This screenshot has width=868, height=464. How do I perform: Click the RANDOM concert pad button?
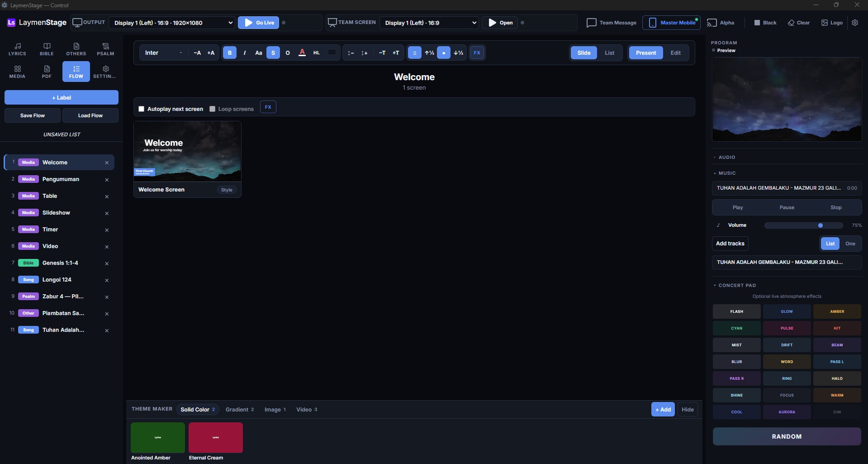pos(787,436)
